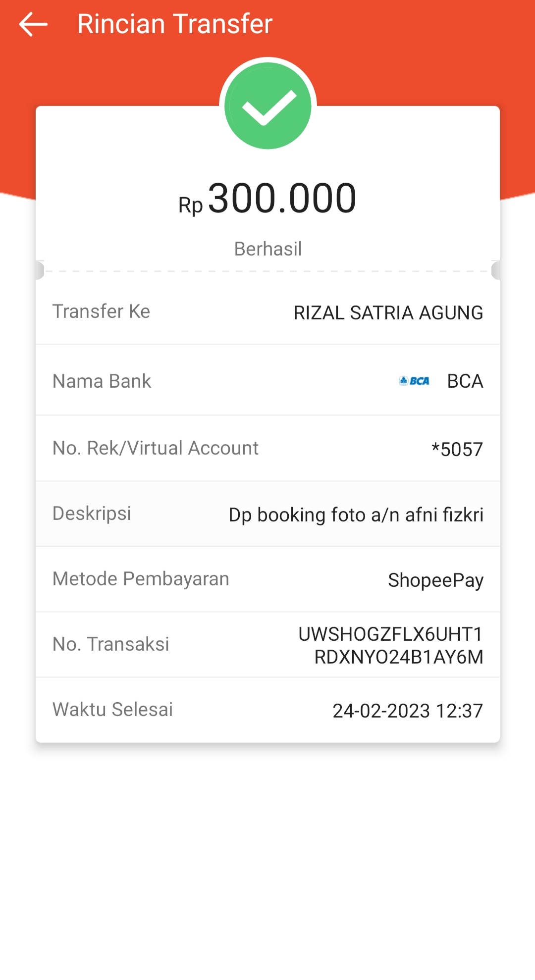
Task: Tap the Nama Bank label
Action: click(x=102, y=381)
